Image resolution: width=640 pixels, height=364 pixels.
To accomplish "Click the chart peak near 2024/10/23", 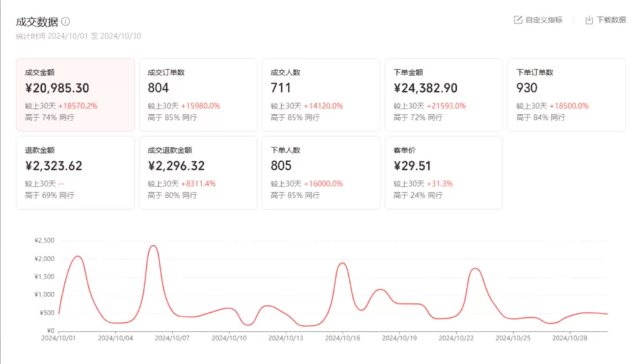I will pos(475,268).
